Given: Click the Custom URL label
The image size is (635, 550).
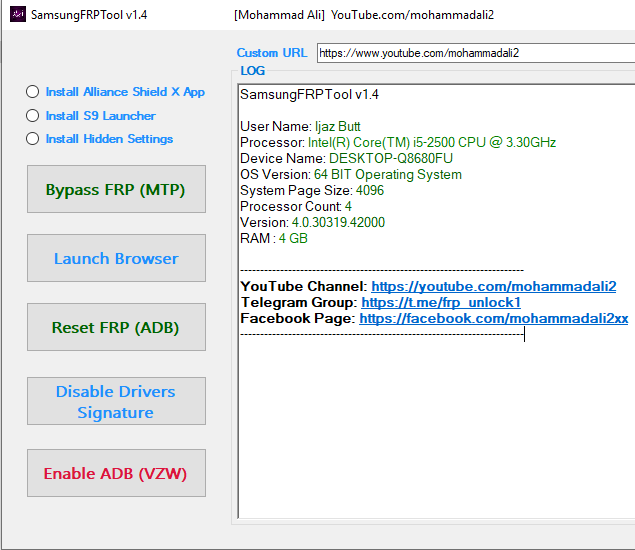Looking at the screenshot, I should pyautogui.click(x=272, y=53).
